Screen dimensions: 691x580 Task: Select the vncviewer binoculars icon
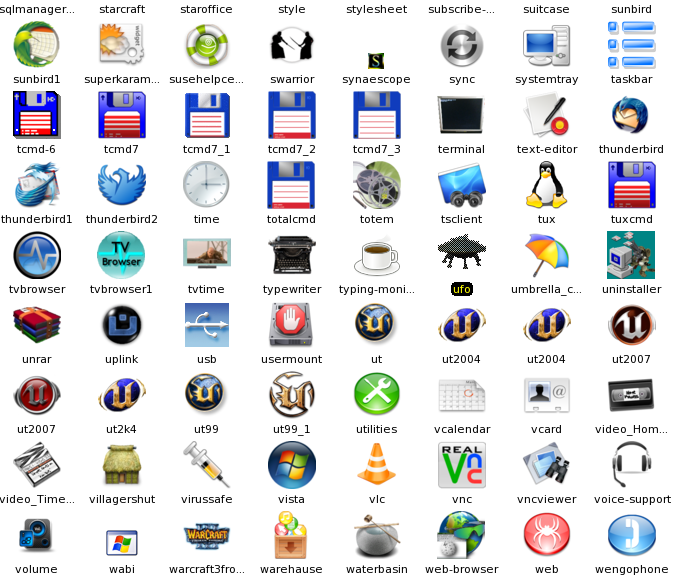click(546, 466)
